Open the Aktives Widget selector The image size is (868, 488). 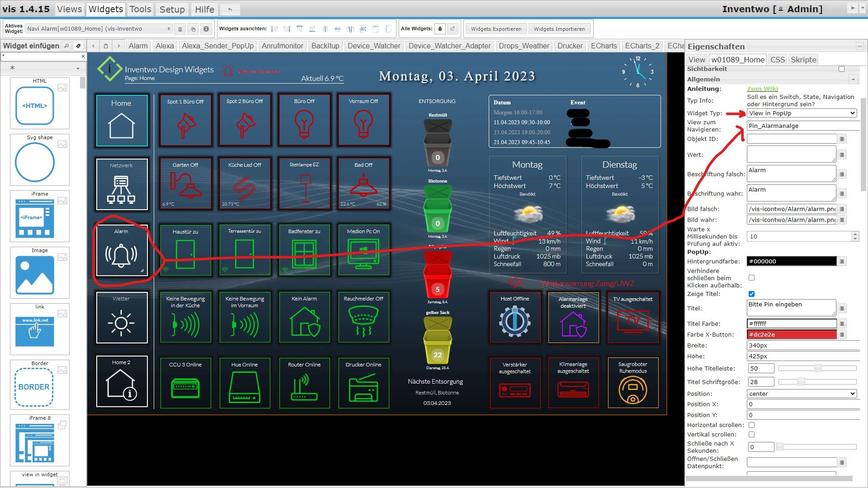99,29
